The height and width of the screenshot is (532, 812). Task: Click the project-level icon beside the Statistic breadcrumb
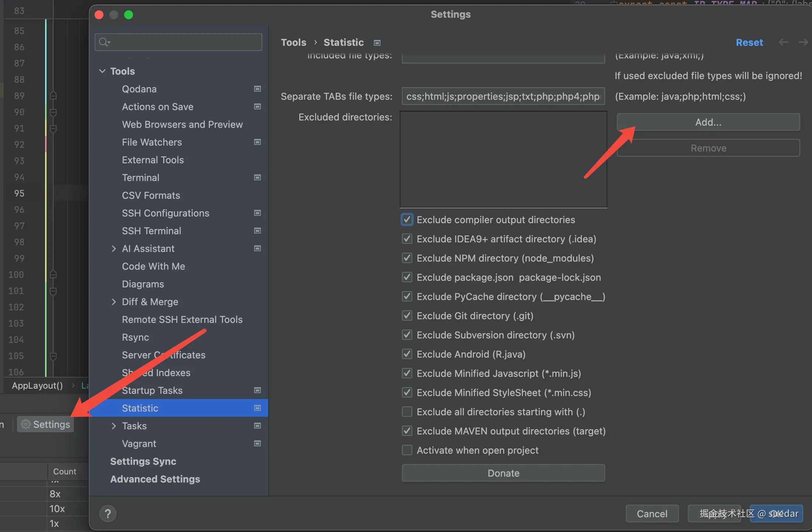click(x=377, y=43)
